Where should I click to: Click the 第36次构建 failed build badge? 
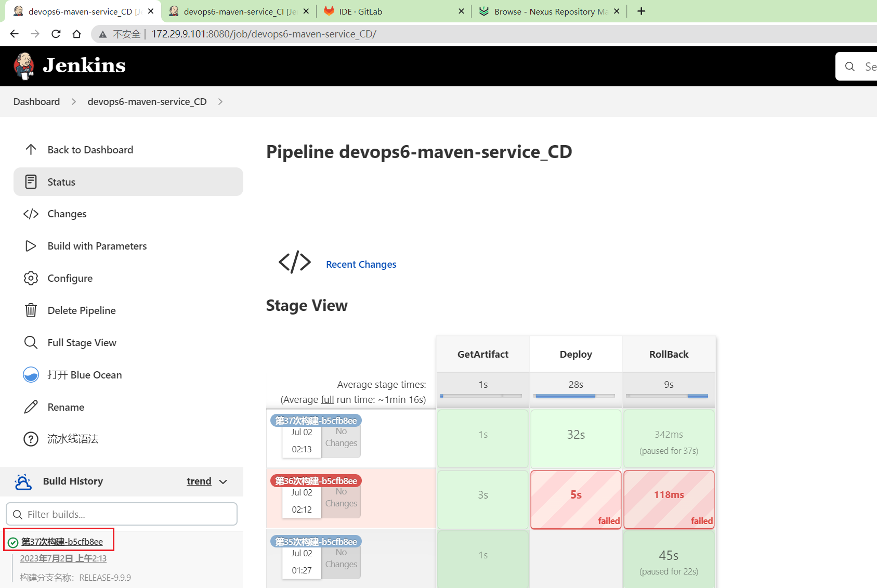coord(316,481)
